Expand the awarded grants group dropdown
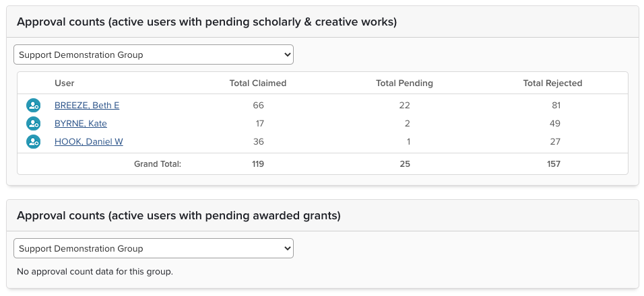The width and height of the screenshot is (644, 296). (x=154, y=248)
